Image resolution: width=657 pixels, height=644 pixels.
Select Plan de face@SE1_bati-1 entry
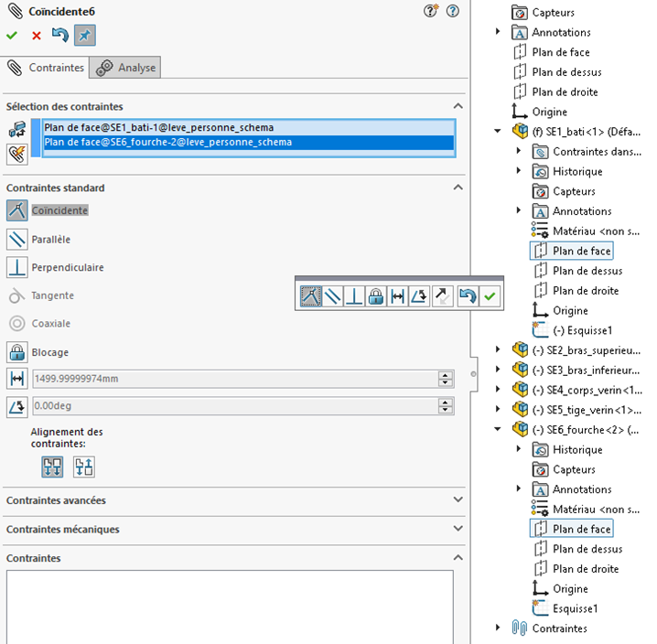point(249,127)
